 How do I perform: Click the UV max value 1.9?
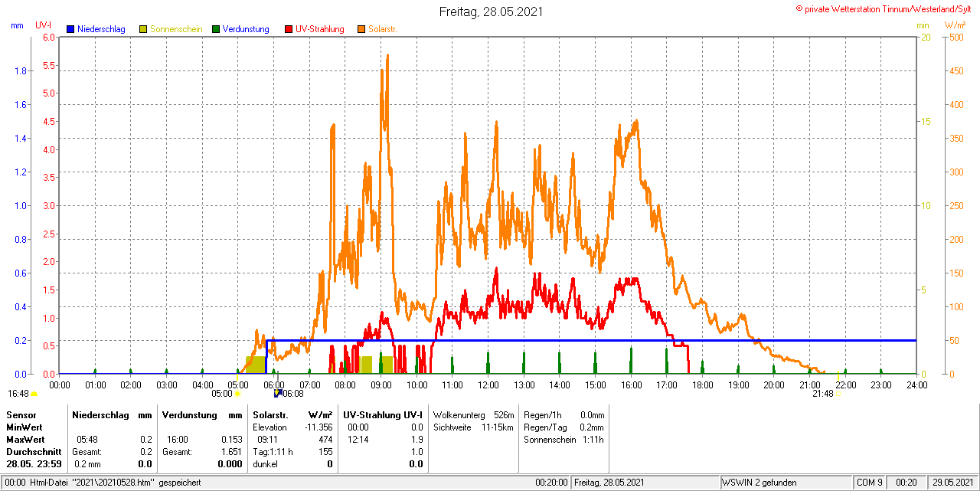click(416, 439)
